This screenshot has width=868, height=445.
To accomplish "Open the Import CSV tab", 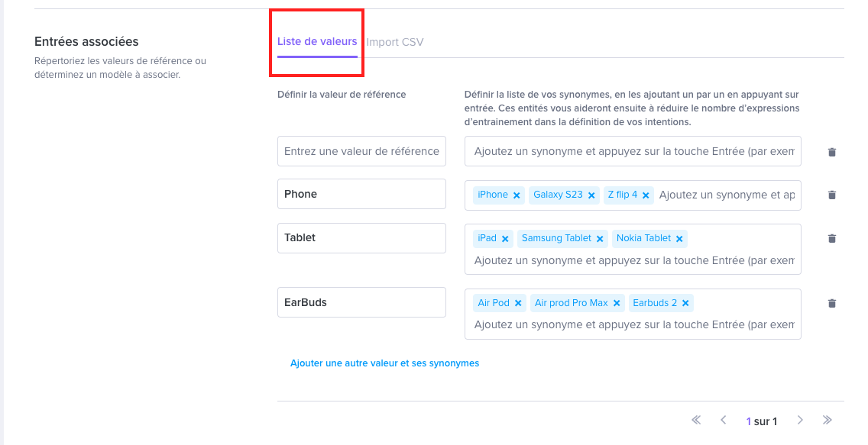I will 395,42.
